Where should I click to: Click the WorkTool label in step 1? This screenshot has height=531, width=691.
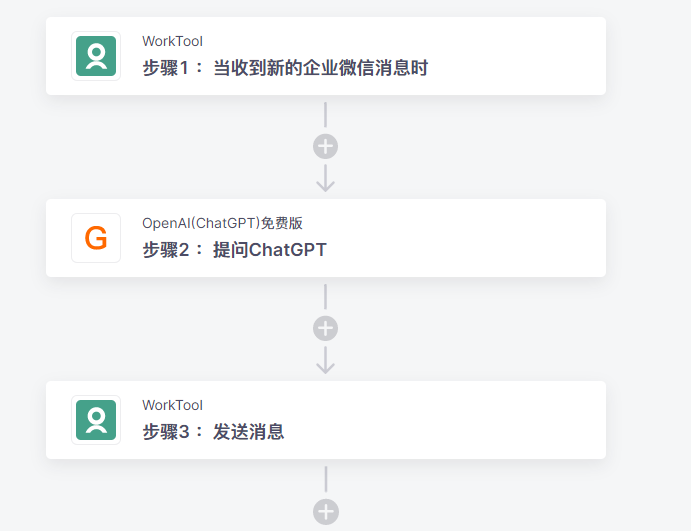point(172,41)
